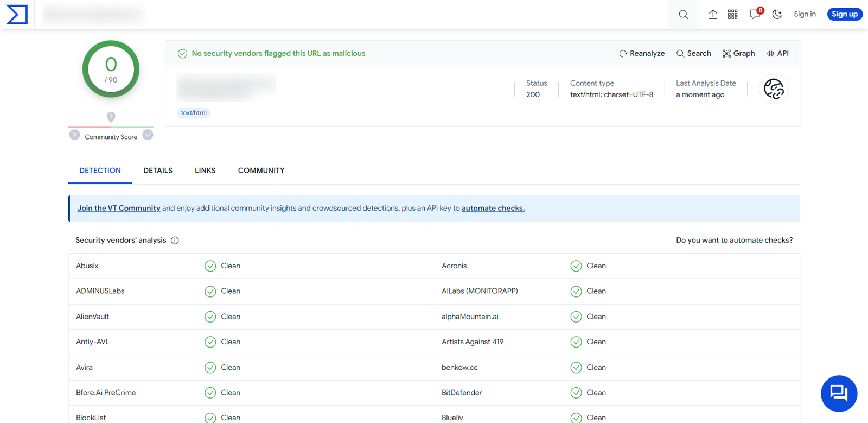Screen dimensions: 868x423
Task: Click Bfore.Ai PreCrime clean check icon
Action: click(x=210, y=393)
